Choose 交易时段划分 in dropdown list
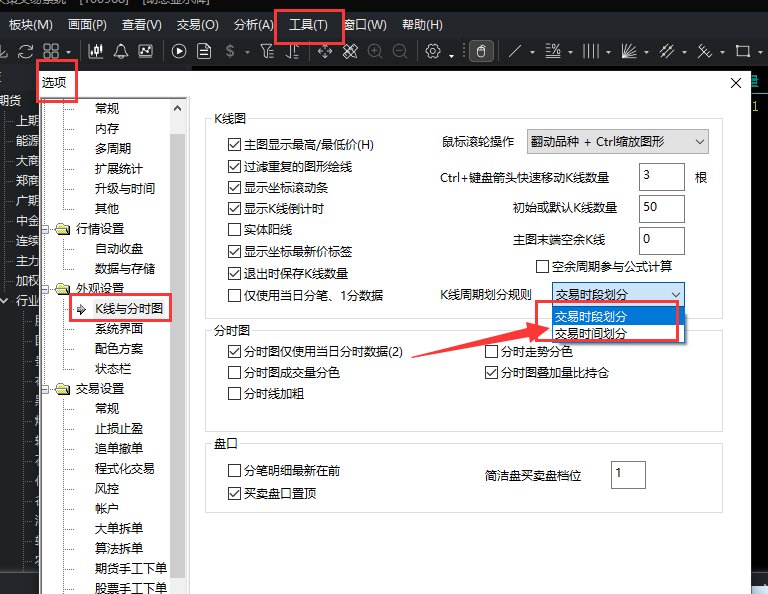The width and height of the screenshot is (768, 594). [x=618, y=316]
